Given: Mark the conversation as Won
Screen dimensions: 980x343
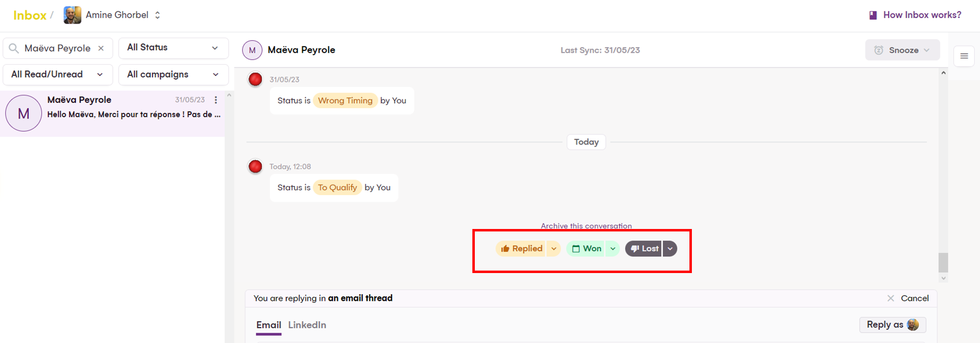Looking at the screenshot, I should click(x=587, y=249).
